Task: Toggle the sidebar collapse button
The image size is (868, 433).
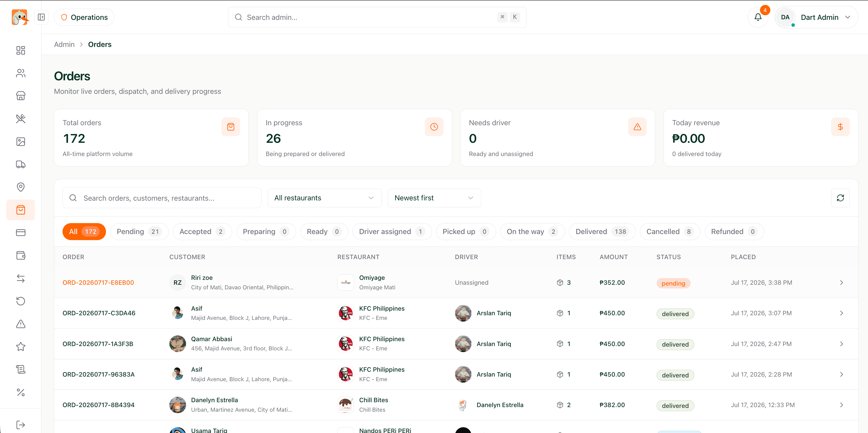Action: [41, 17]
